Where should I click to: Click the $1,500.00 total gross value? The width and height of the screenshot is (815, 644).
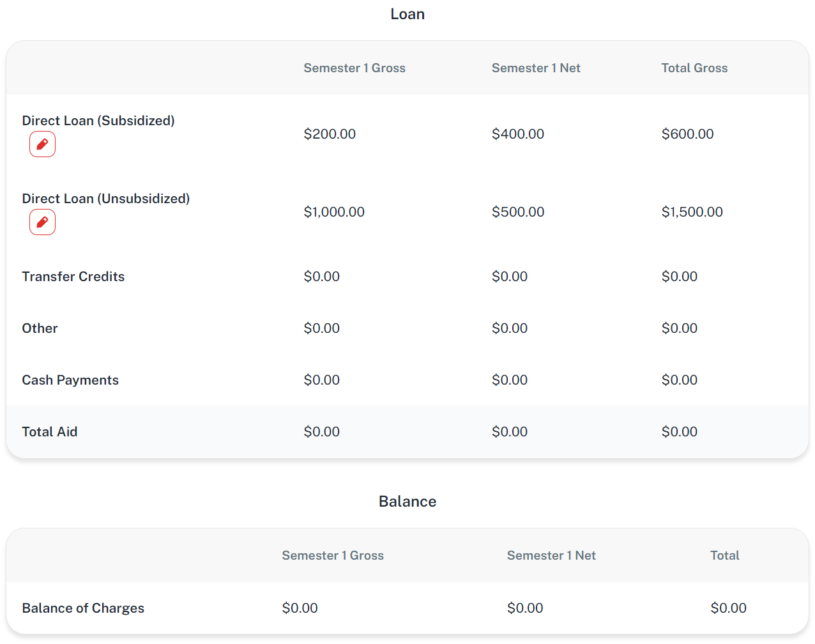692,212
